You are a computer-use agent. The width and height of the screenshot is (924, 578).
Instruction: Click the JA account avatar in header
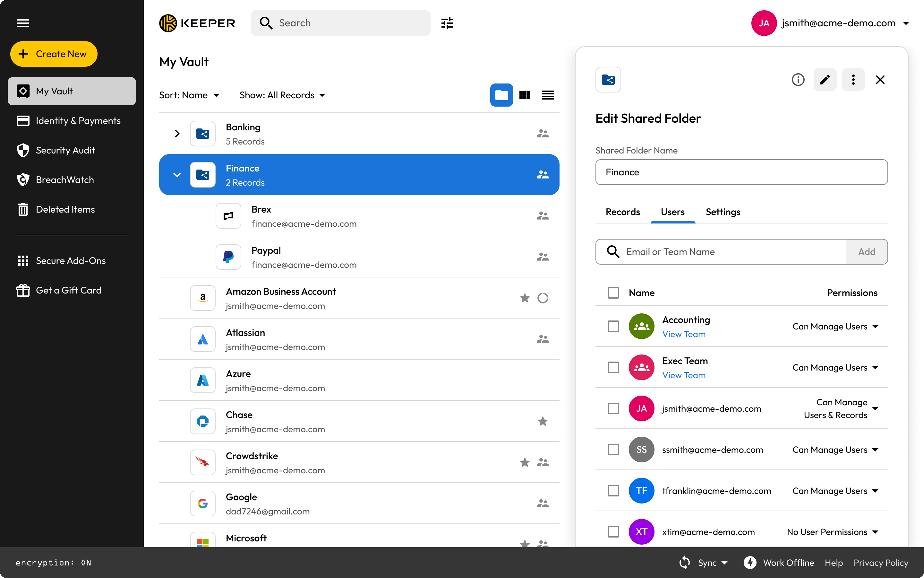pyautogui.click(x=764, y=23)
